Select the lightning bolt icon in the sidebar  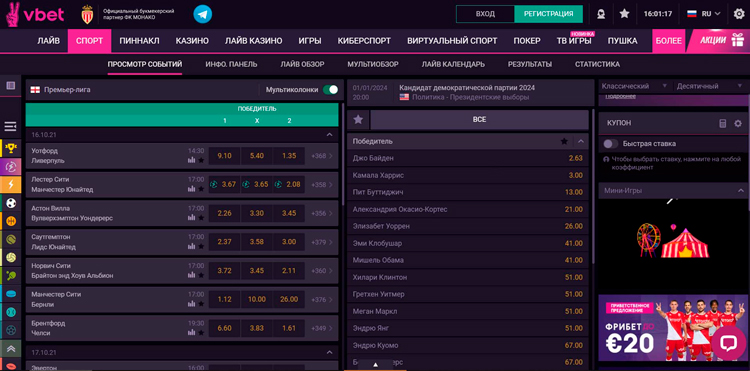11,185
